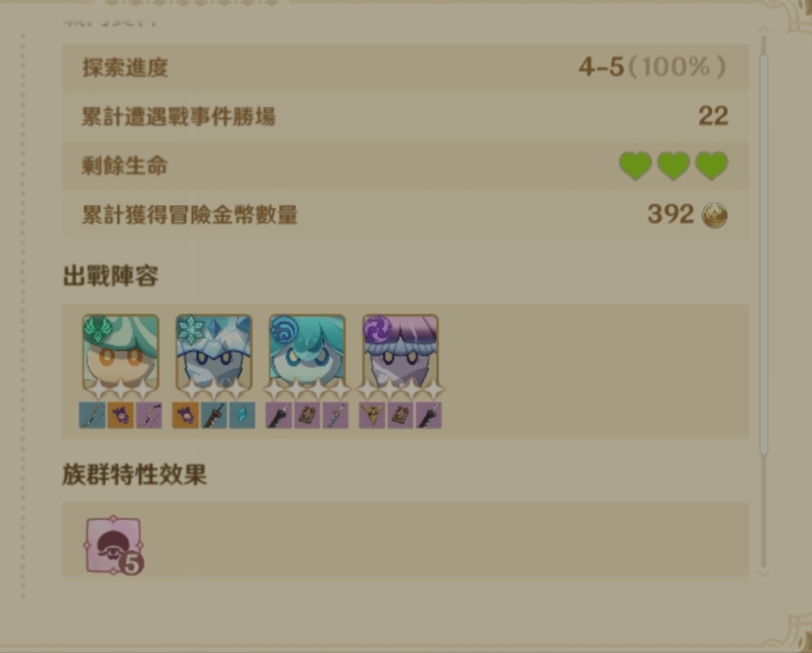Select the Electro fungus portrait
Viewport: 812px width, 653px height.
click(401, 354)
